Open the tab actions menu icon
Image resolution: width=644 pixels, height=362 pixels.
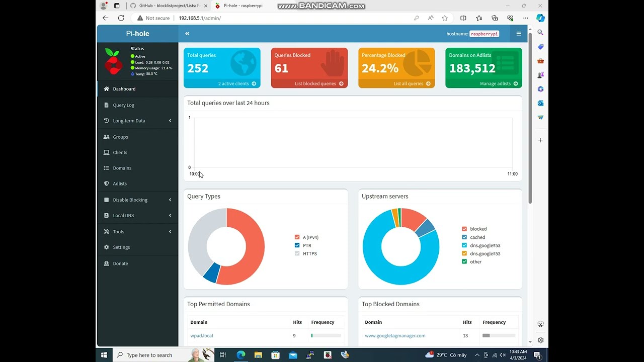click(117, 6)
